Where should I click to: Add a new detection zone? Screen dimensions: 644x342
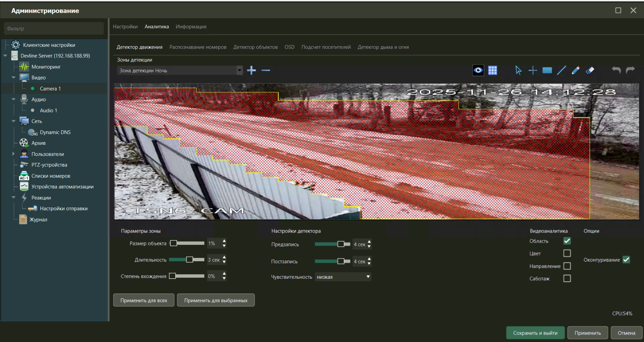252,70
